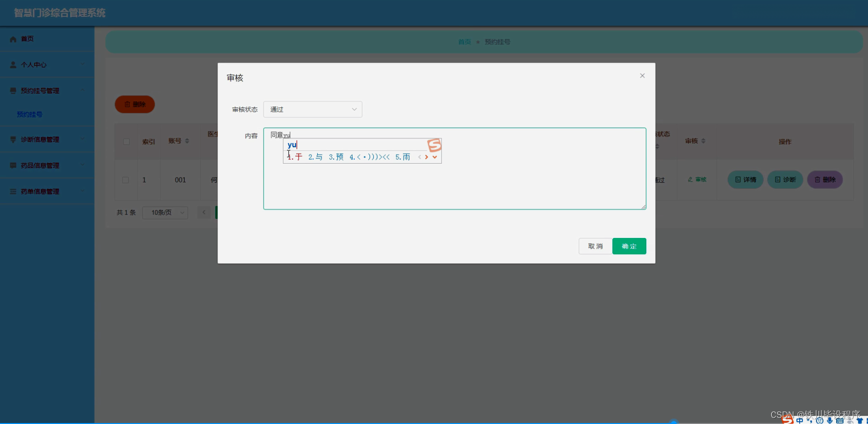Click the Sogou S icon in tray
The image size is (868, 424).
point(788,420)
